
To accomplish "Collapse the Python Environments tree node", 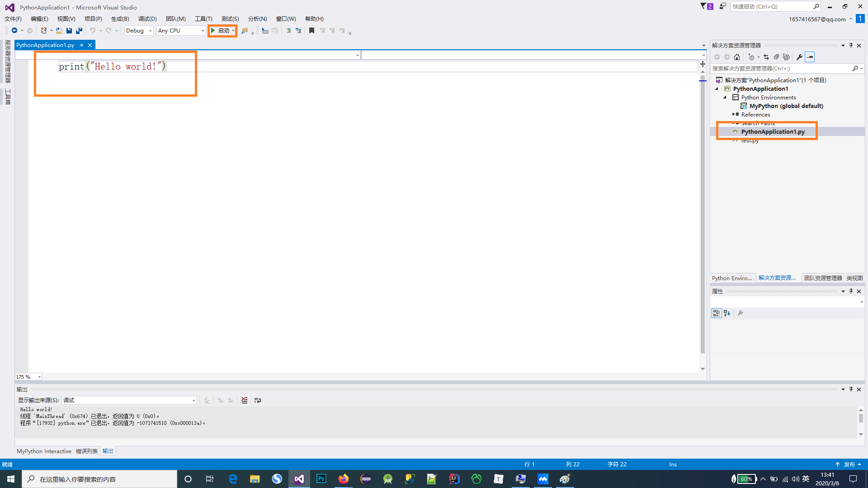I will [x=725, y=98].
